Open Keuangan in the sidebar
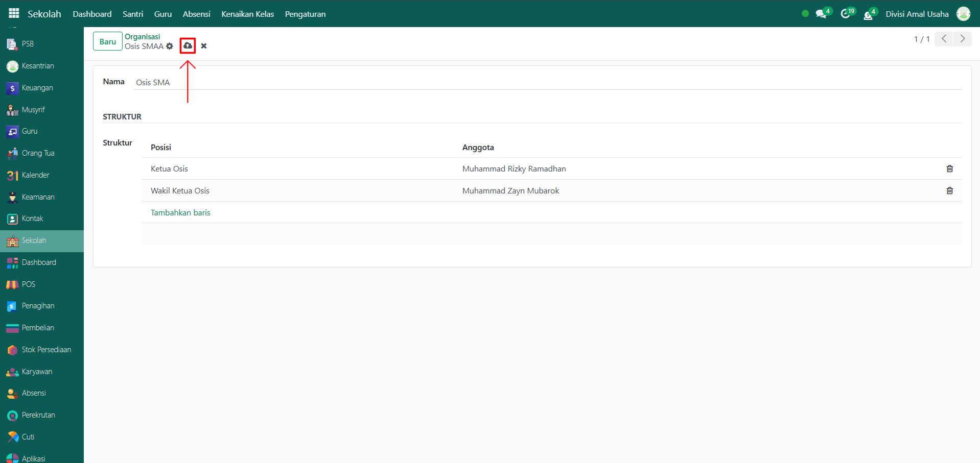This screenshot has height=463, width=980. 37,88
